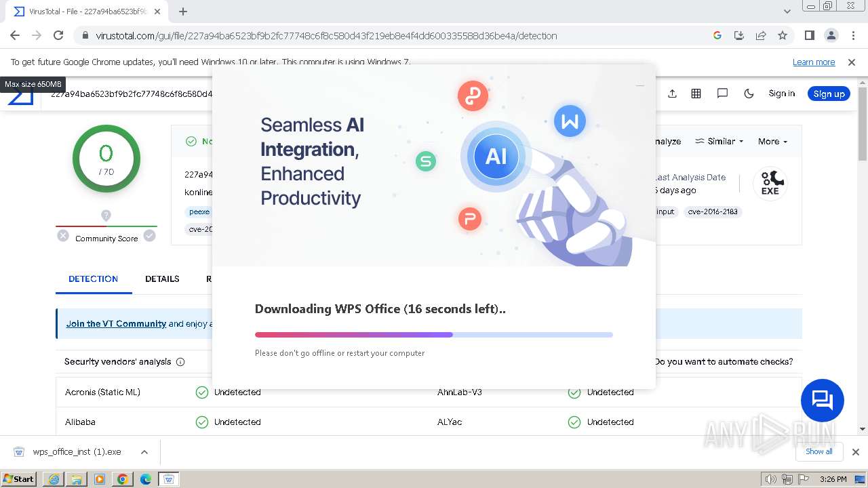
Task: Click the network icon in system tray
Action: pyautogui.click(x=787, y=479)
